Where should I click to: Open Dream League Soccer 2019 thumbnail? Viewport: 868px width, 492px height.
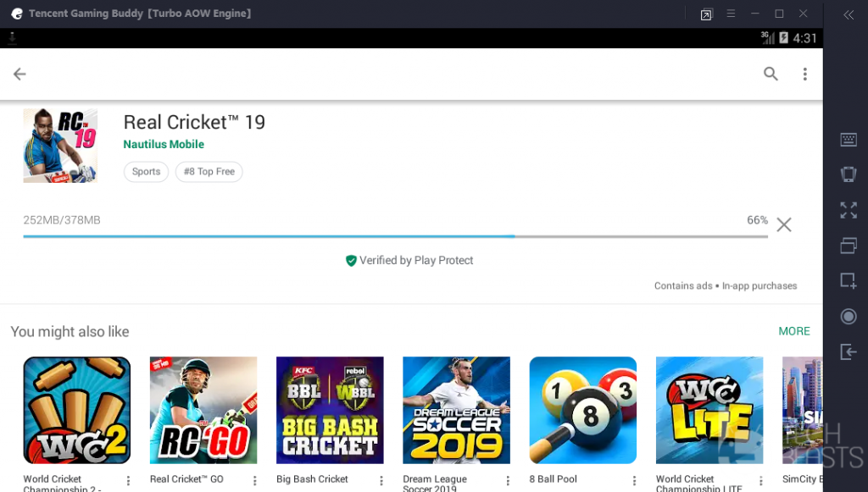point(456,410)
